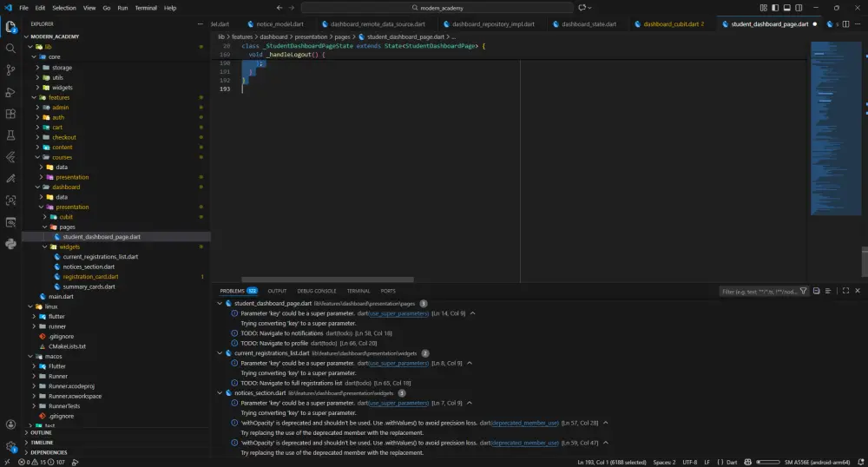Click the view as table/tree icon in Problems
The image size is (868, 467).
tap(828, 291)
